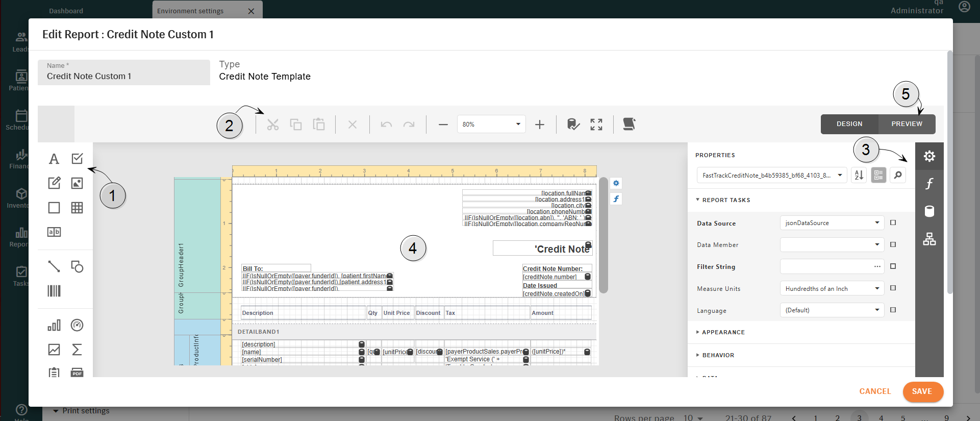Switch to the Dashboard tab
Viewport: 980px width, 421px height.
pyautogui.click(x=66, y=11)
